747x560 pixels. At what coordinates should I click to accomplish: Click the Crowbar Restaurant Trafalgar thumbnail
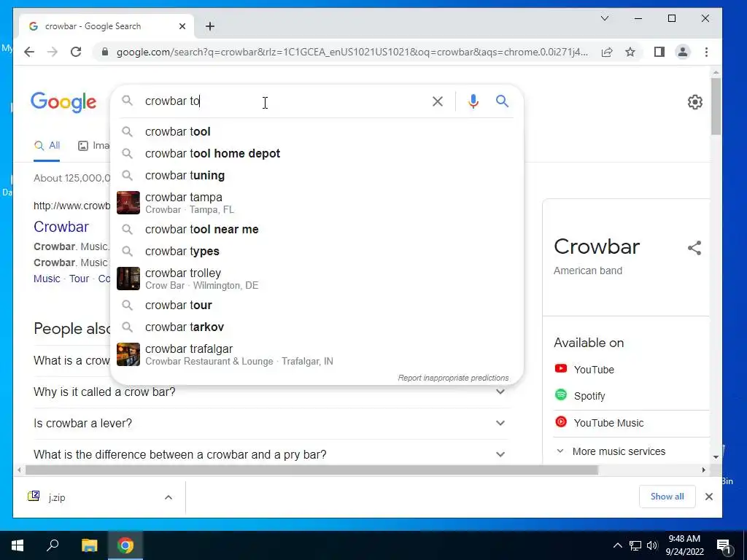(128, 354)
